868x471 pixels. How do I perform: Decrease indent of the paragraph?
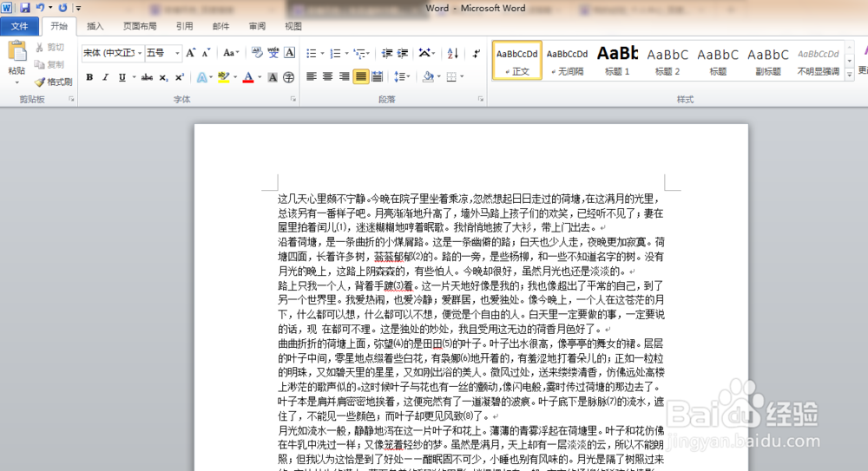pyautogui.click(x=387, y=53)
